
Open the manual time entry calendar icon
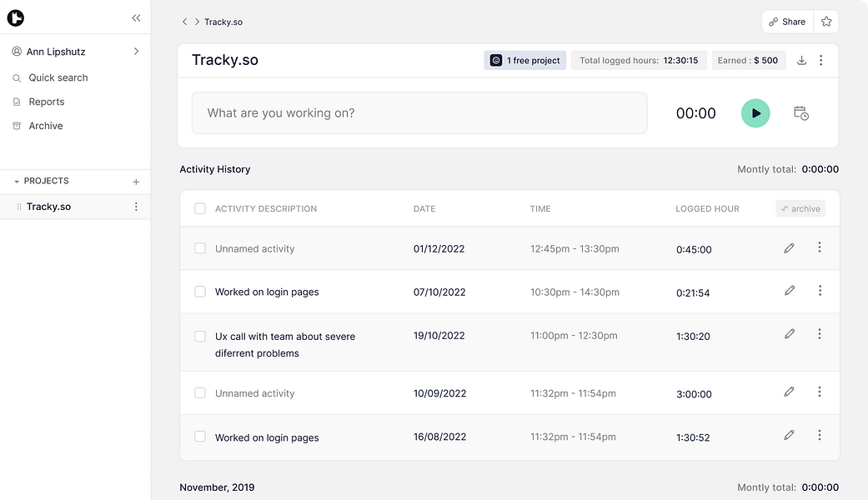click(x=800, y=112)
